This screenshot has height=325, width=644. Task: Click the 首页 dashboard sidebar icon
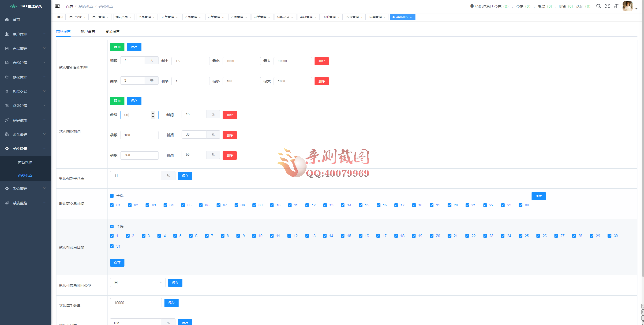coord(7,20)
